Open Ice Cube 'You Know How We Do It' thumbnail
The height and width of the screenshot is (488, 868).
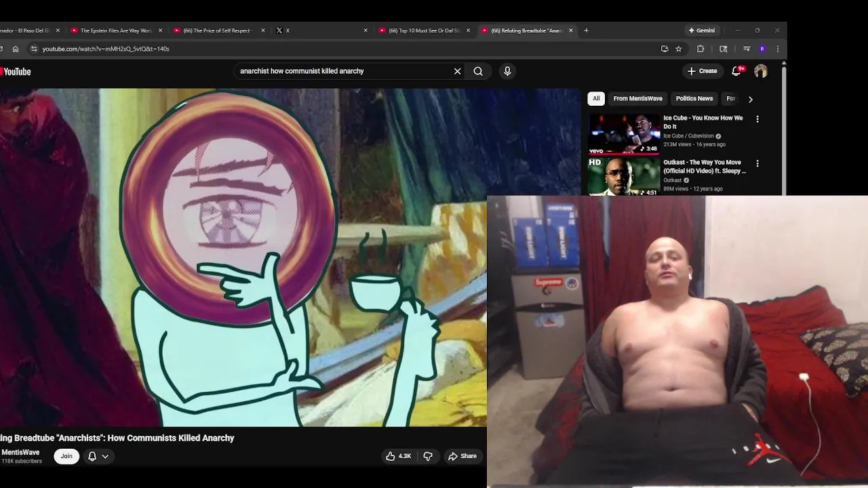click(x=624, y=134)
